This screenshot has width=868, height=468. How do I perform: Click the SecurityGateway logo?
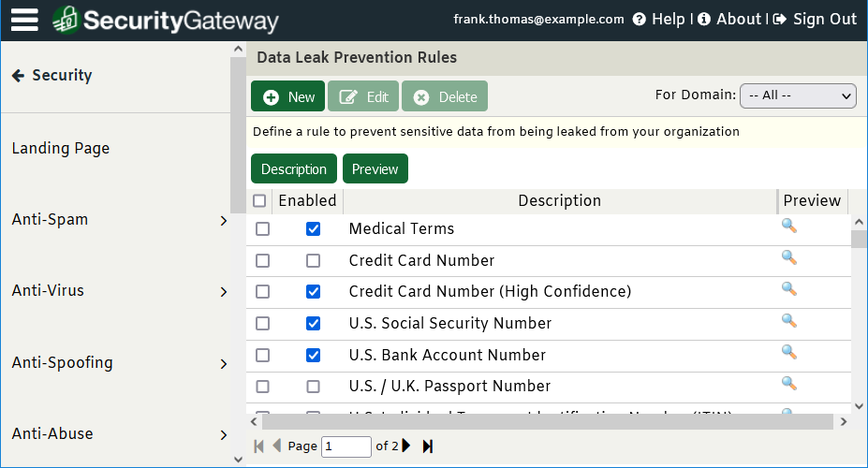point(166,21)
